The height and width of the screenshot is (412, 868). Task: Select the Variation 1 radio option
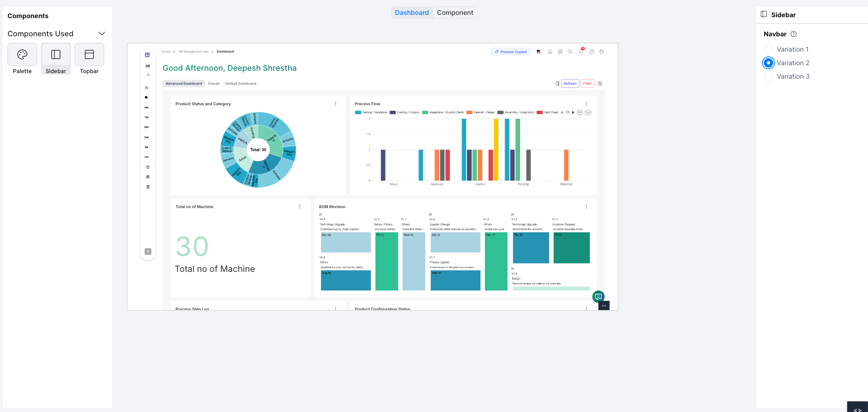[x=768, y=49]
